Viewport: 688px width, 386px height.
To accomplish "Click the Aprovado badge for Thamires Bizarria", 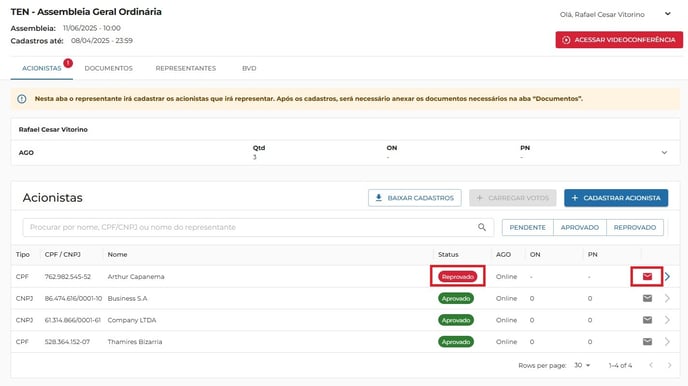I will (x=455, y=341).
